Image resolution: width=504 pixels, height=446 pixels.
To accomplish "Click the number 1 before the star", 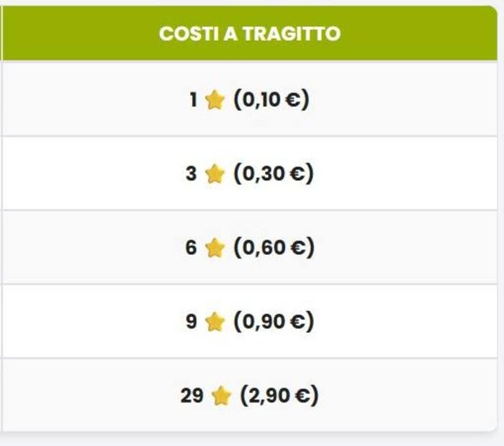I will pyautogui.click(x=193, y=99).
